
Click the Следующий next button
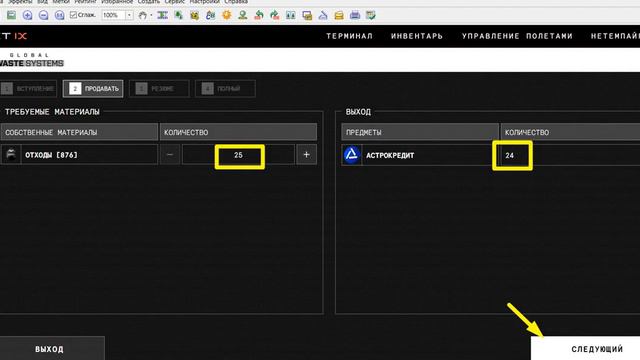tap(585, 349)
